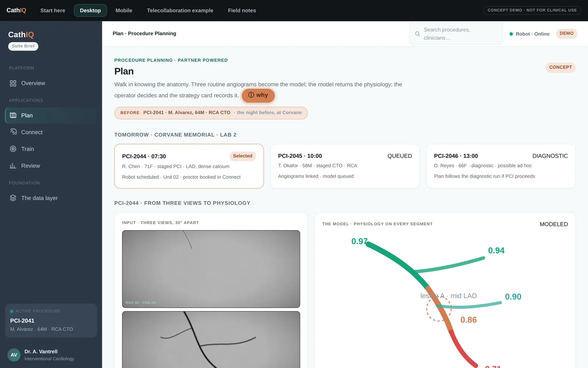Click the Overview sidebar label

tap(33, 84)
